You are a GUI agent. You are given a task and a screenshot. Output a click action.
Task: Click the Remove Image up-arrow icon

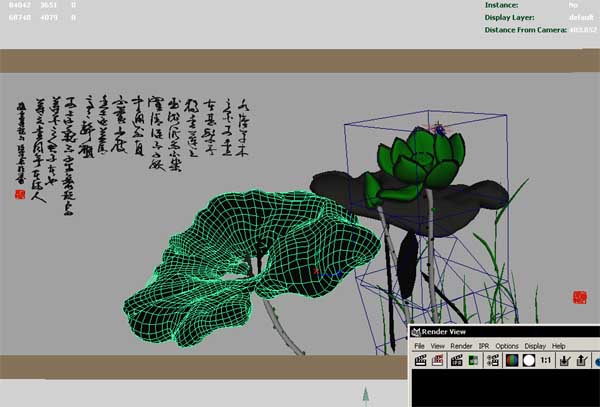click(x=581, y=360)
